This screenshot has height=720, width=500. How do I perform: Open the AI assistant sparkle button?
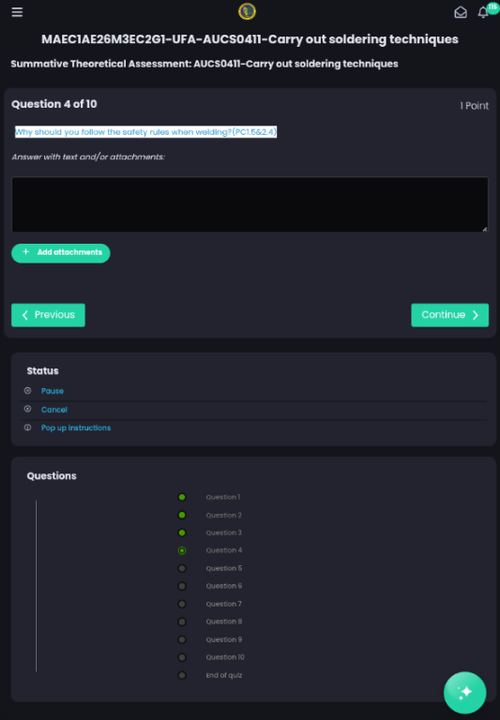pyautogui.click(x=465, y=692)
